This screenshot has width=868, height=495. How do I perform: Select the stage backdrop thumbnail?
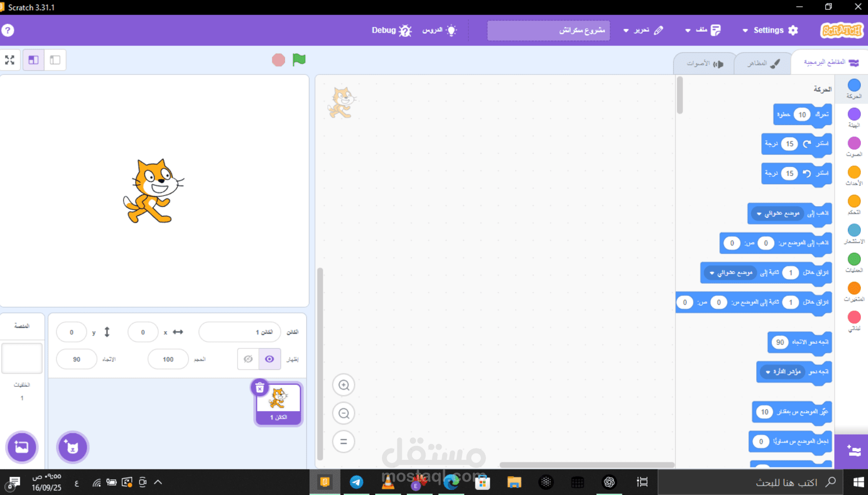pos(22,358)
